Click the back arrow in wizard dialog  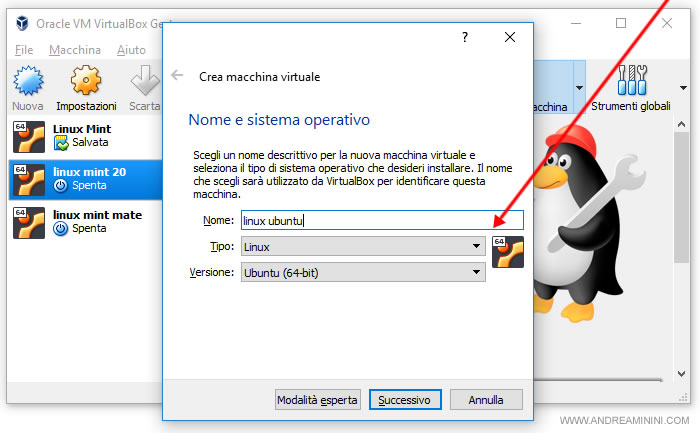(177, 75)
